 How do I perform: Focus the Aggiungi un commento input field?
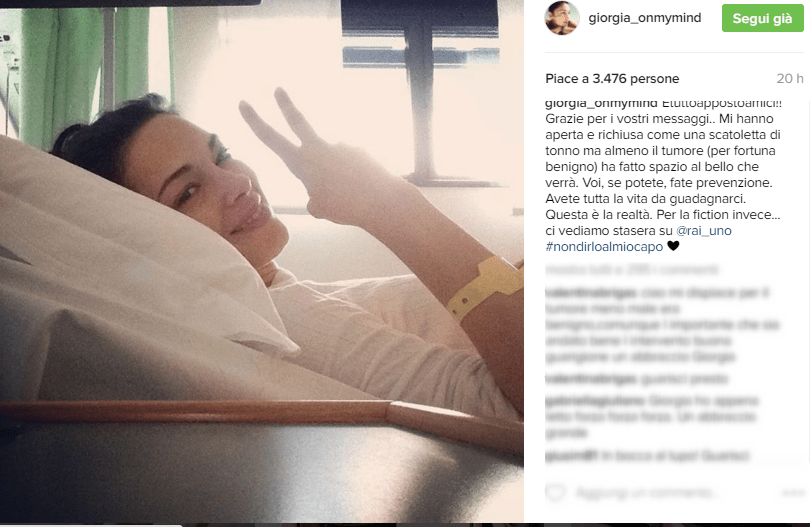click(647, 492)
